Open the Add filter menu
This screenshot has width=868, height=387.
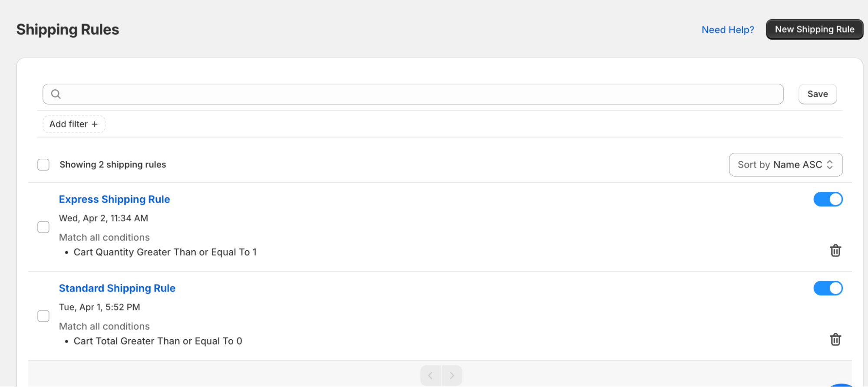tap(74, 124)
